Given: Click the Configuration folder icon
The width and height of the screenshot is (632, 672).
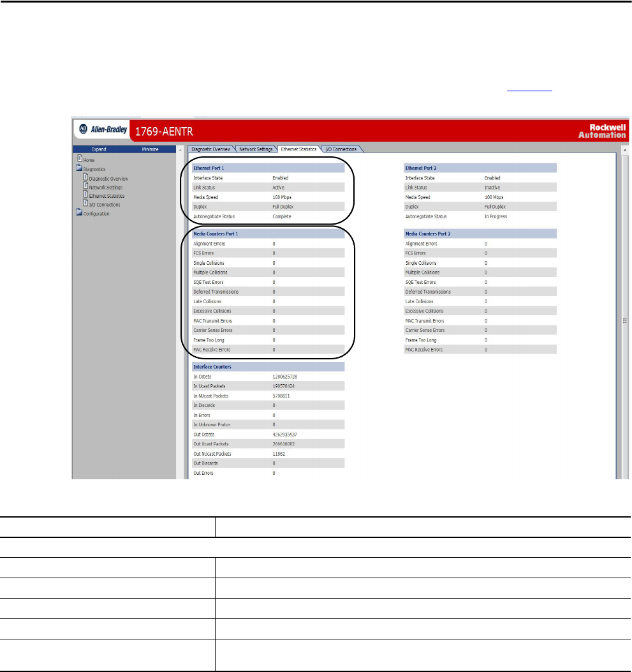Looking at the screenshot, I should point(79,213).
